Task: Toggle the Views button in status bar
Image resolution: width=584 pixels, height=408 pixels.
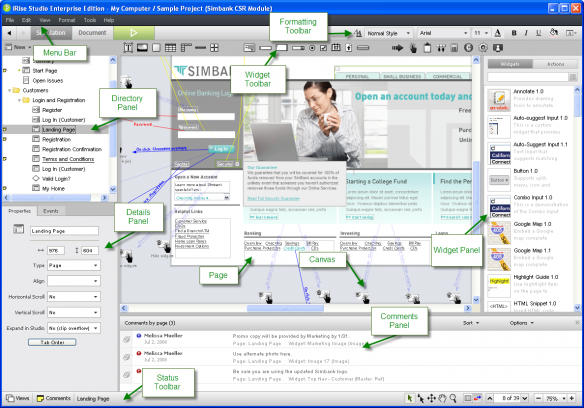Action: [x=18, y=398]
